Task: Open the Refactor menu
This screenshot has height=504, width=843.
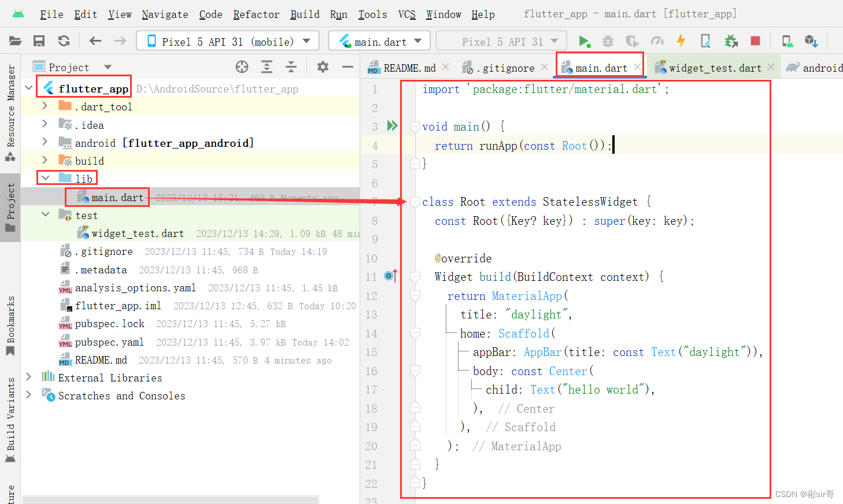Action: click(256, 14)
